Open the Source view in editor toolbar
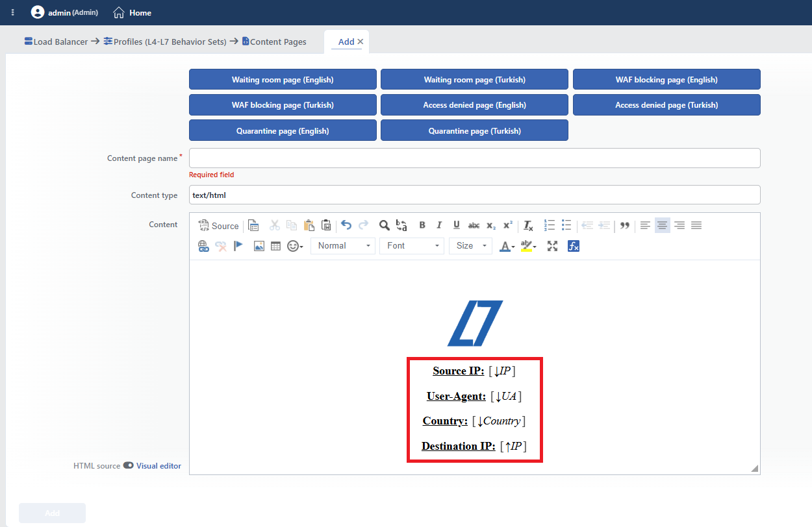Viewport: 812px width, 527px height. click(219, 226)
